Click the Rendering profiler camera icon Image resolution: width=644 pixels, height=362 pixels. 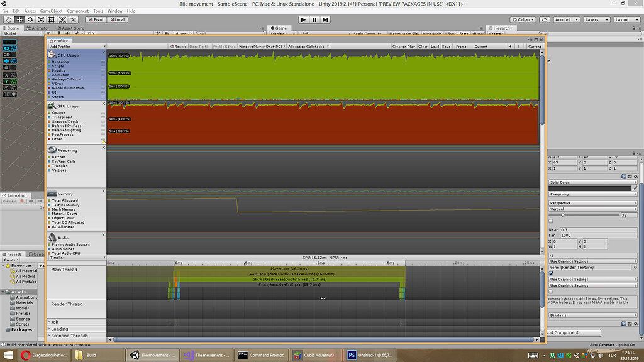pos(50,150)
